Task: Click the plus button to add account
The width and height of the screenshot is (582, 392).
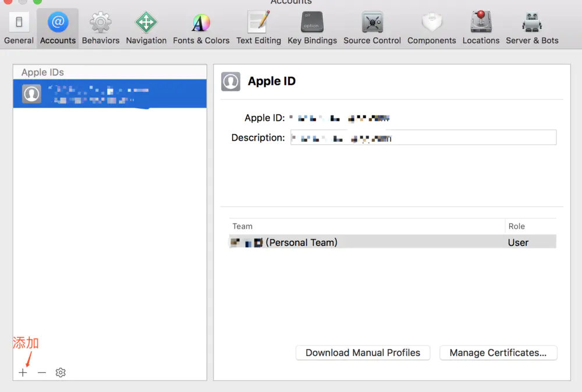Action: (23, 372)
